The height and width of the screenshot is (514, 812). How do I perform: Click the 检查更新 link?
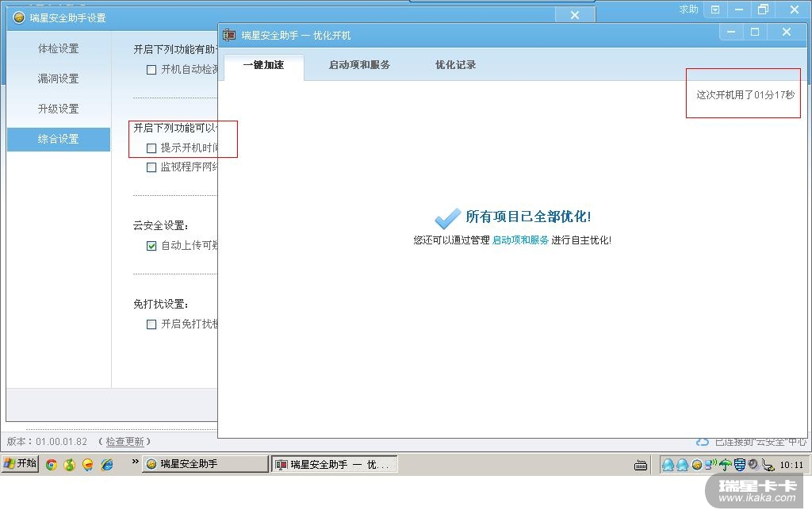(x=124, y=442)
